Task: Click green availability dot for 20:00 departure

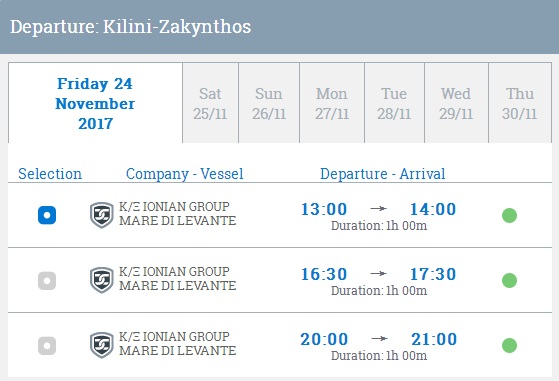Action: point(509,345)
